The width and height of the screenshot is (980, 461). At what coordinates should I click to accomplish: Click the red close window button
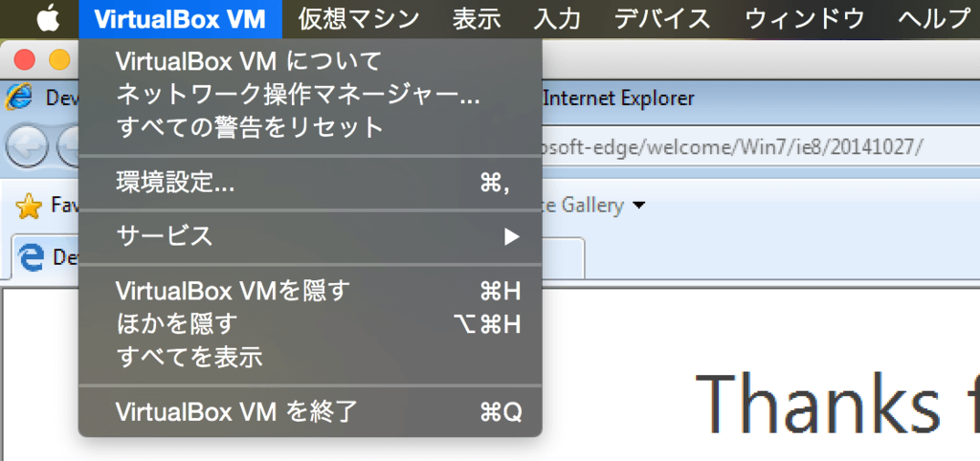24,60
